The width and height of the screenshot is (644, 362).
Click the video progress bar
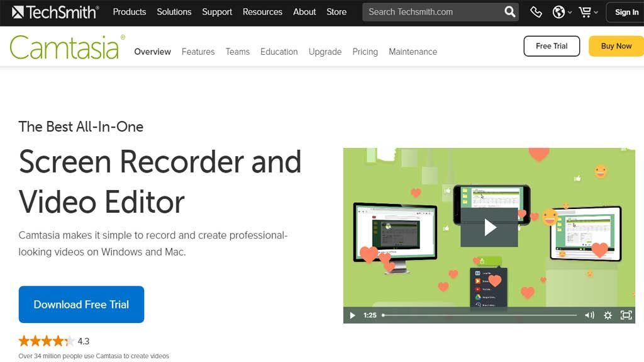(479, 315)
